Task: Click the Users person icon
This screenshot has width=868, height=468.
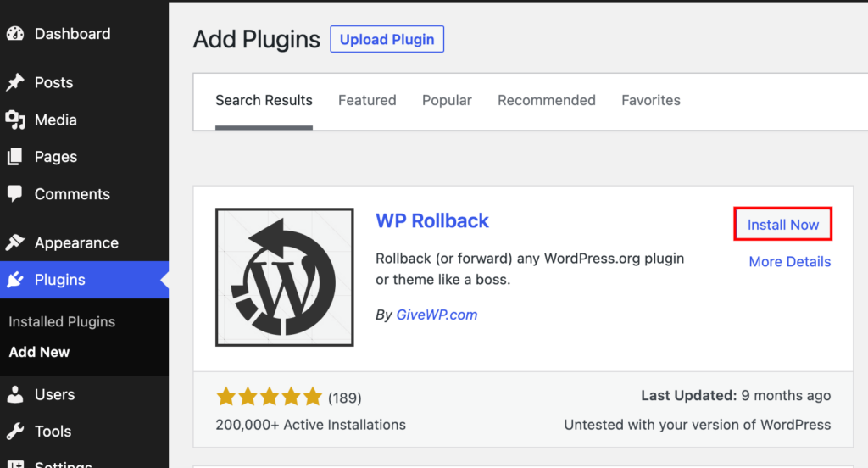Action: click(15, 394)
